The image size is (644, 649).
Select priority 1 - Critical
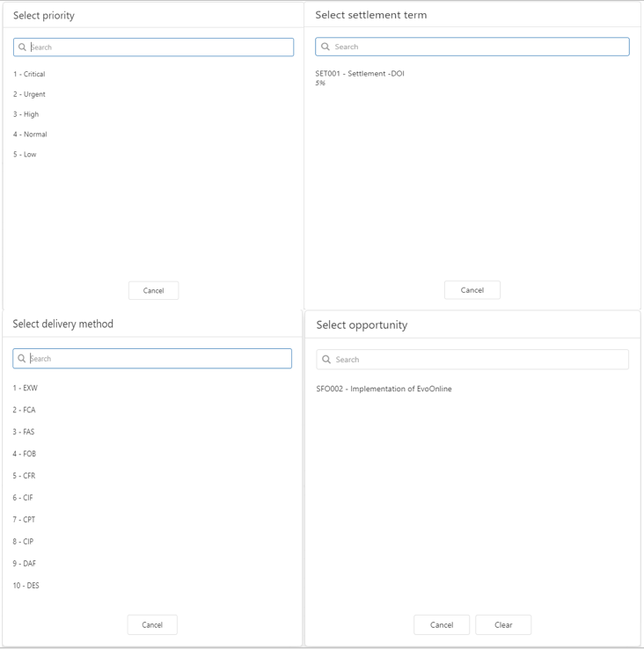click(29, 75)
